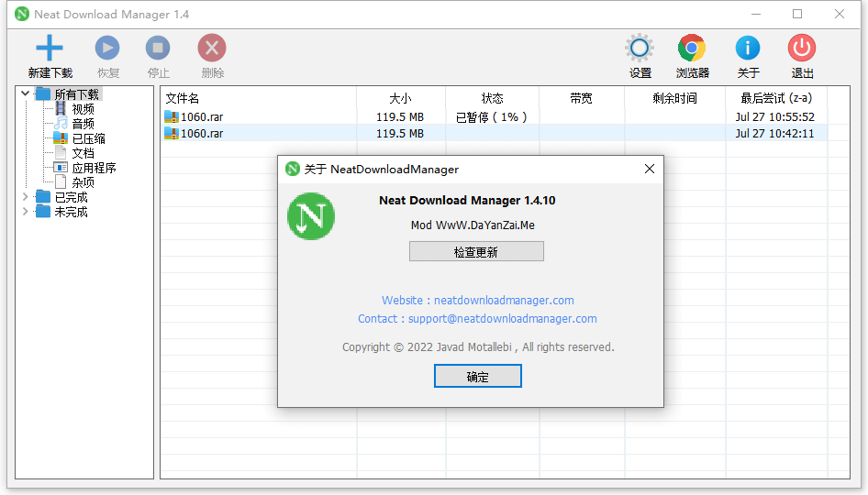The height and width of the screenshot is (495, 868).
Task: Click the 恢复 resume play icon
Action: pyautogui.click(x=106, y=48)
